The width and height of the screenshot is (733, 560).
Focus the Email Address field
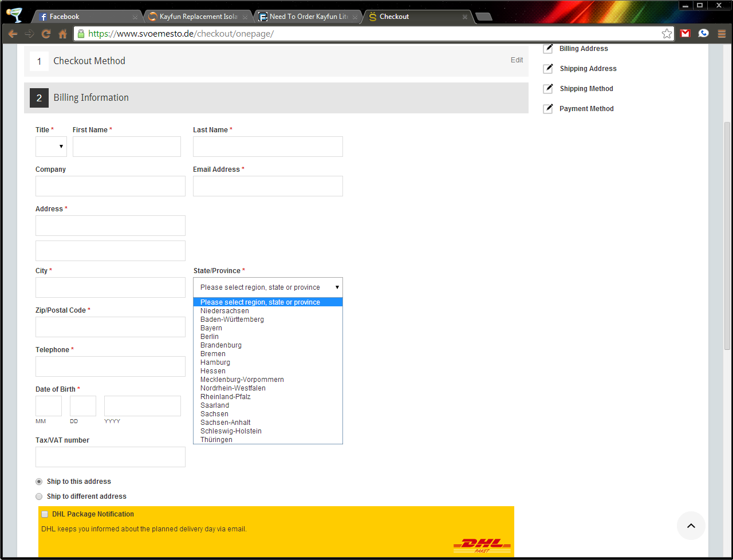pos(268,186)
